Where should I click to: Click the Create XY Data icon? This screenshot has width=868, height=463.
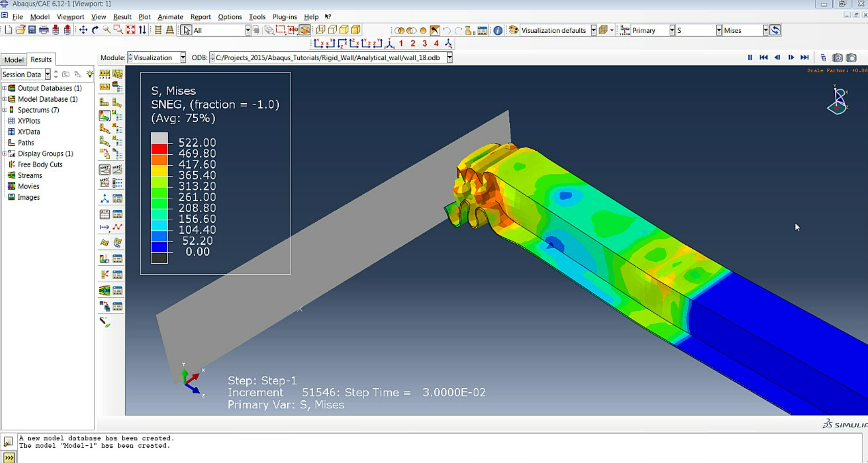(104, 214)
